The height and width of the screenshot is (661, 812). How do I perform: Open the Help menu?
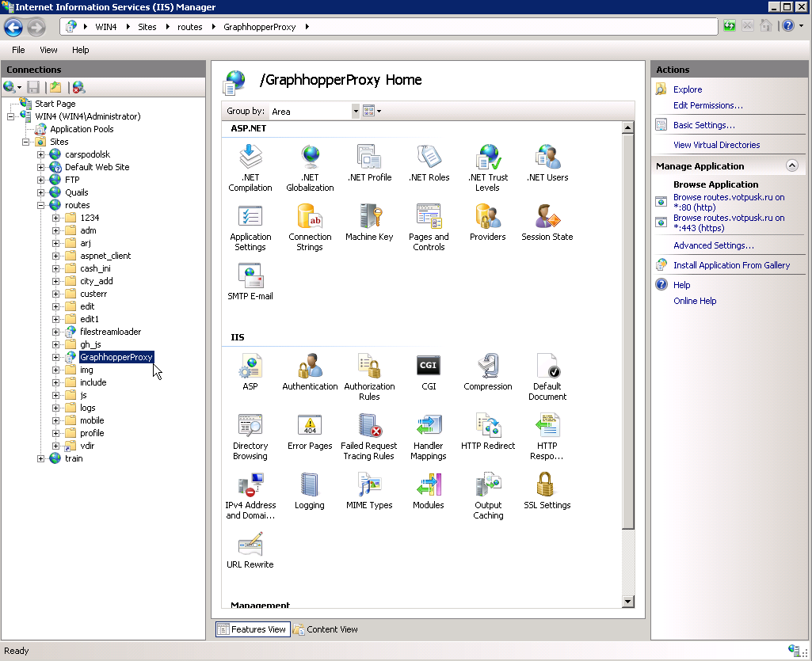tap(80, 50)
